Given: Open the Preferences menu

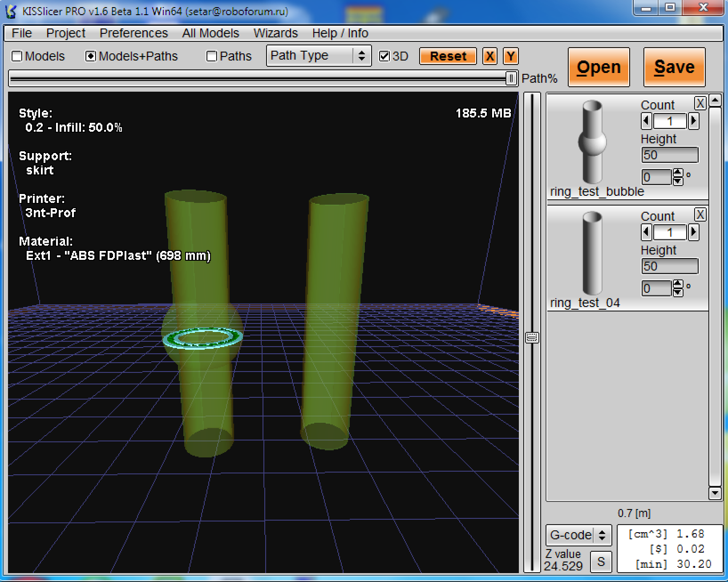Looking at the screenshot, I should 133,33.
